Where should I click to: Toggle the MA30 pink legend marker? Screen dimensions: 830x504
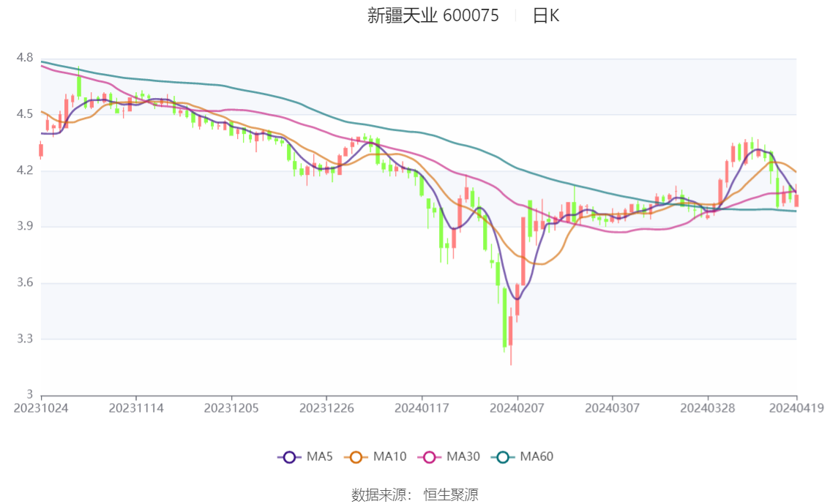coord(430,457)
